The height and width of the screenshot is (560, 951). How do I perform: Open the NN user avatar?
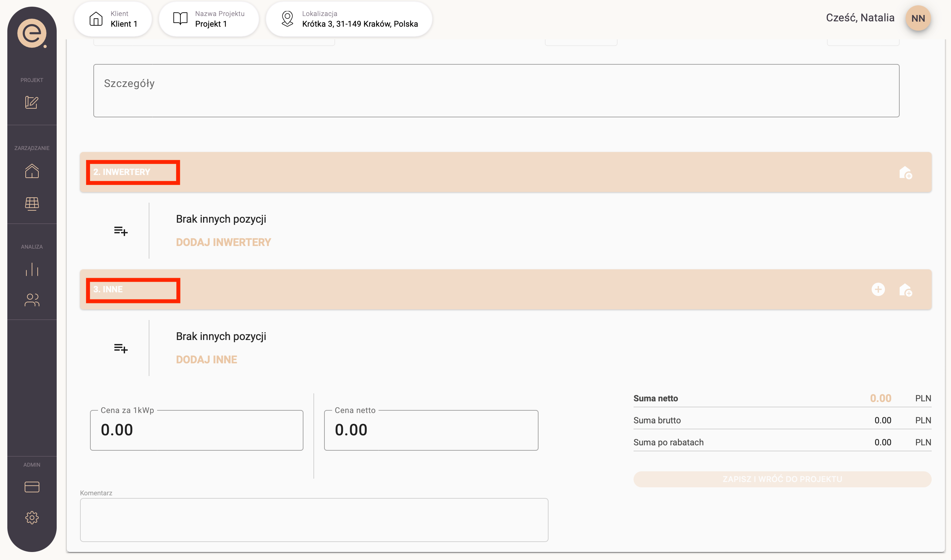(x=918, y=18)
